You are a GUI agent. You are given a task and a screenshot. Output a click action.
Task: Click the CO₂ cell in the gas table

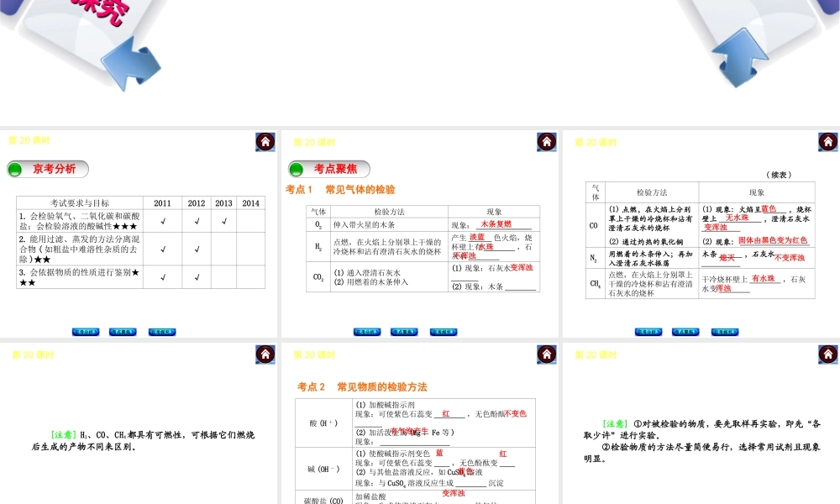click(x=318, y=277)
